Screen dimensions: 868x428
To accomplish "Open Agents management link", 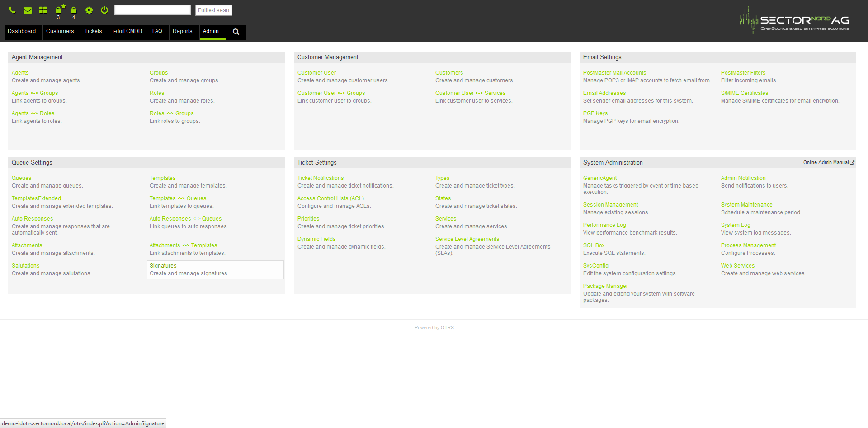I will pos(20,73).
